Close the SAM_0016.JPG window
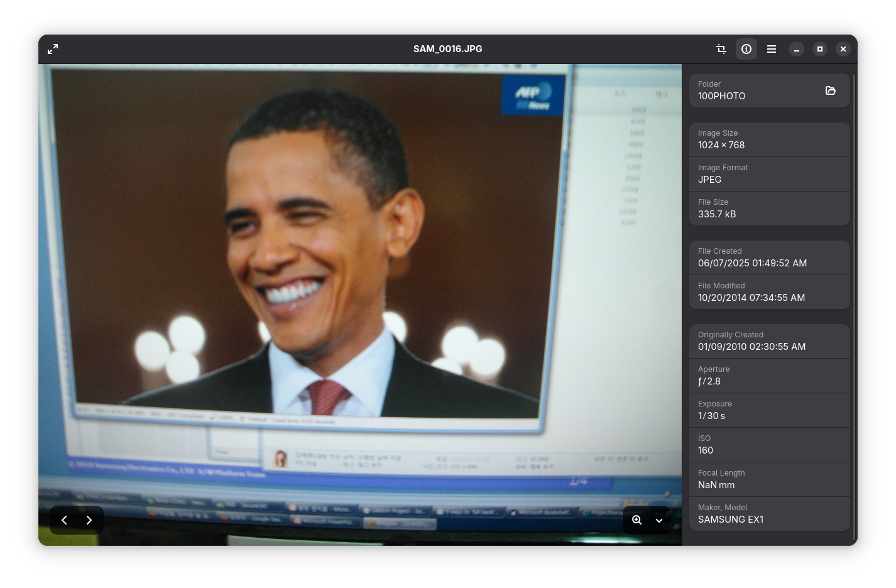 (x=843, y=49)
